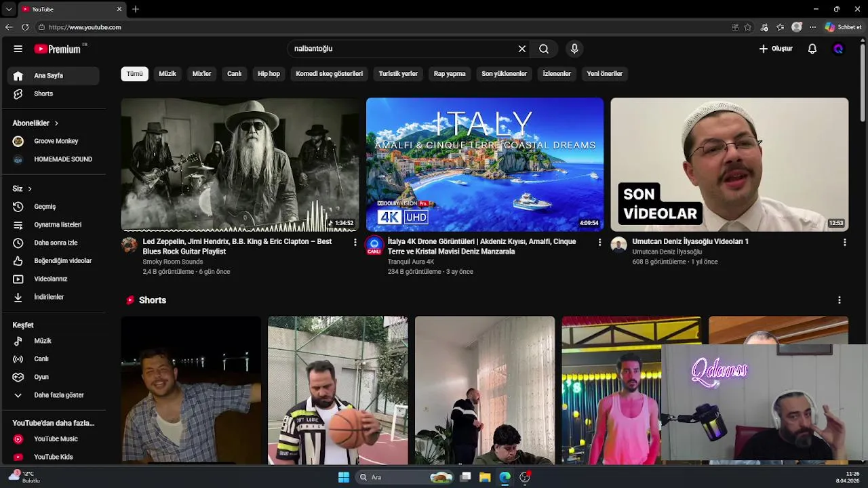Play Umutcan Deniz İlyasoğlu video thumbnail
Viewport: 868px width, 488px height.
click(x=730, y=165)
